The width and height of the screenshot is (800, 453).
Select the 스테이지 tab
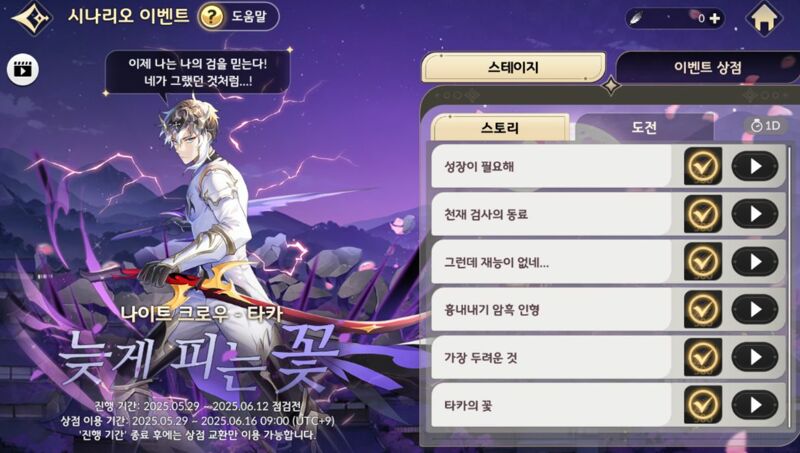click(513, 67)
